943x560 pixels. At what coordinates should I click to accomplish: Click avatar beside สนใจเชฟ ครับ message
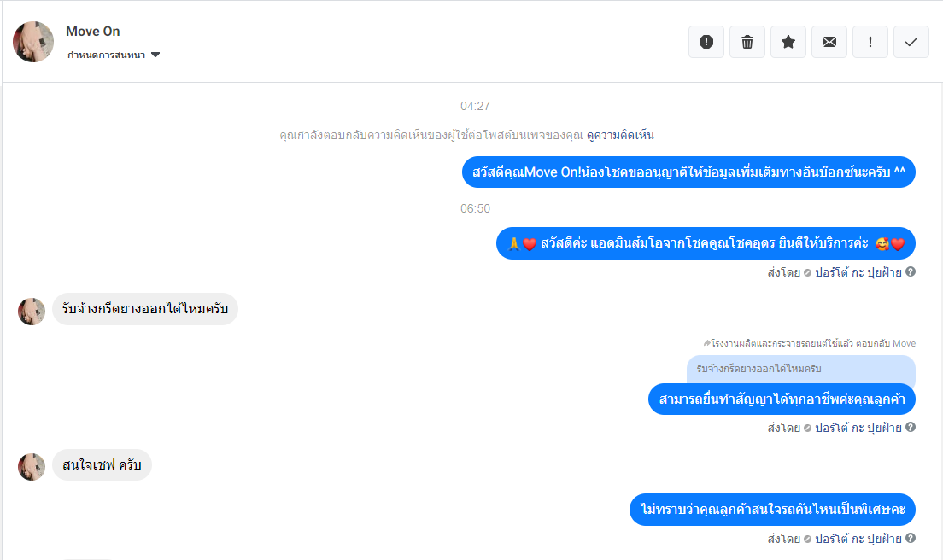[32, 467]
